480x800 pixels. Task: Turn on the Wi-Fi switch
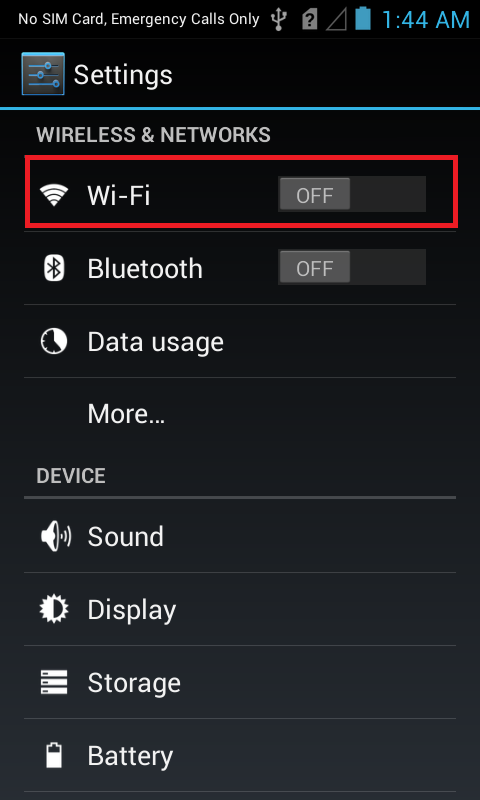[351, 194]
